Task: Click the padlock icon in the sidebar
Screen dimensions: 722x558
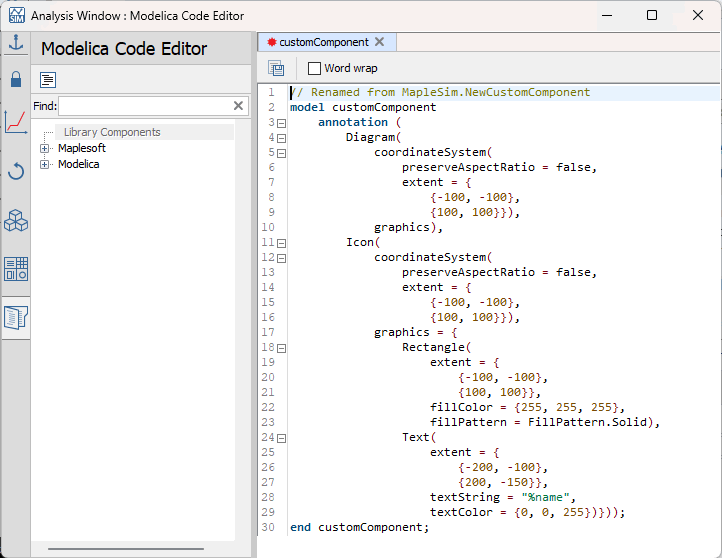Action: pyautogui.click(x=15, y=80)
